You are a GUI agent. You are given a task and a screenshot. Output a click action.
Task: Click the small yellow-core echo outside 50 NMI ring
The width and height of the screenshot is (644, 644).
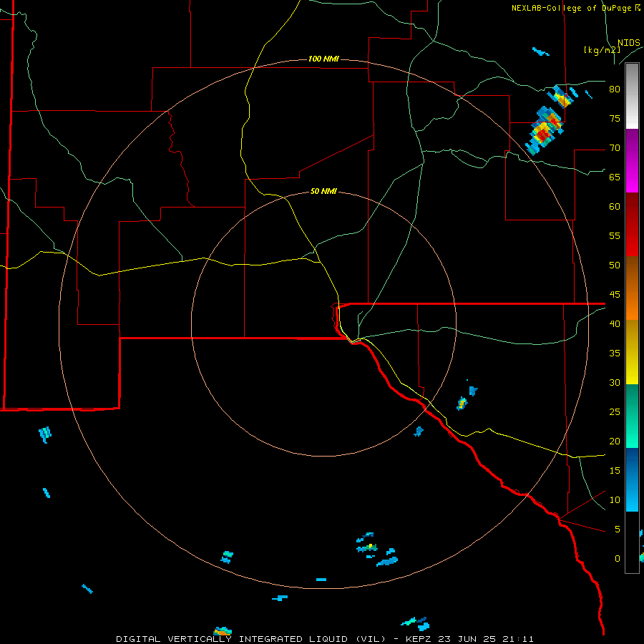point(462,404)
